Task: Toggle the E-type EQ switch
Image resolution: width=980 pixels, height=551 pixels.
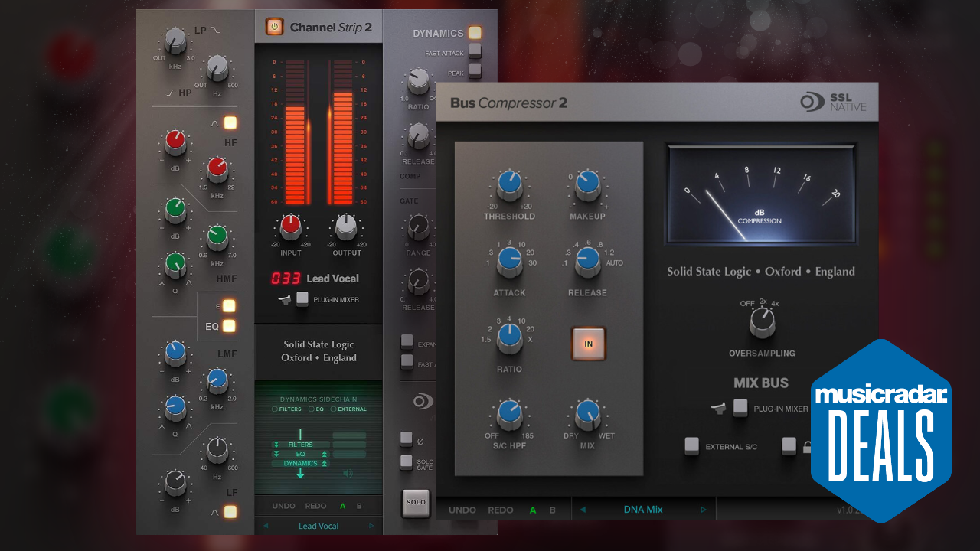Action: pyautogui.click(x=228, y=306)
